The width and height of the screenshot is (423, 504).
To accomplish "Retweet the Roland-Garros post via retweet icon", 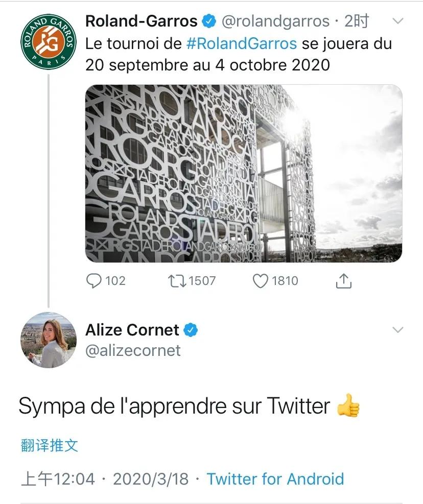I will click(x=177, y=281).
